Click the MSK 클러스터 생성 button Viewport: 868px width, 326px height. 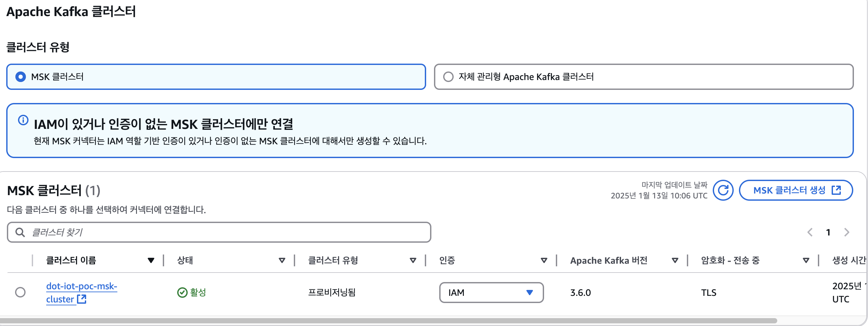796,190
